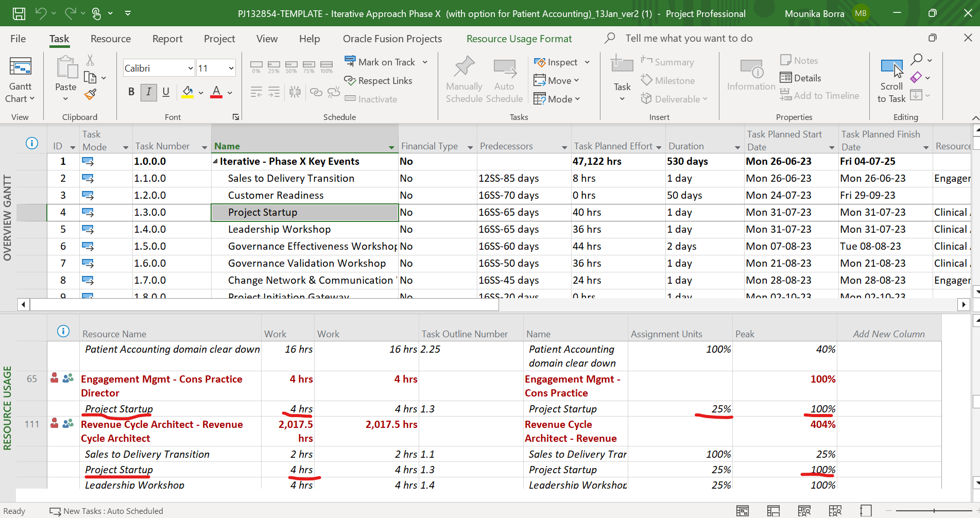
Task: Open font size 11 dropdown
Action: click(x=231, y=68)
